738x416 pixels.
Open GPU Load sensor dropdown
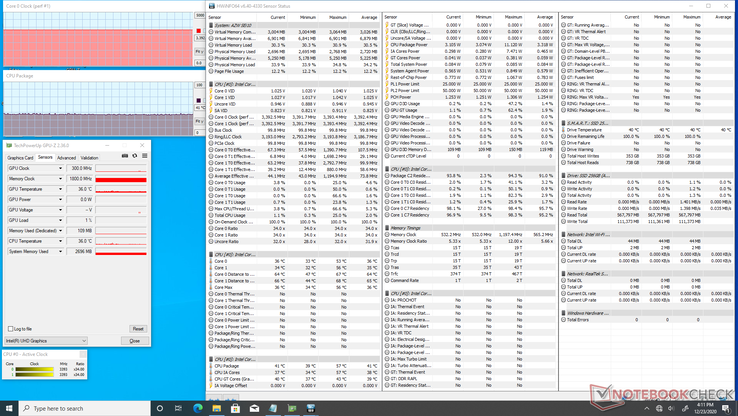60,220
